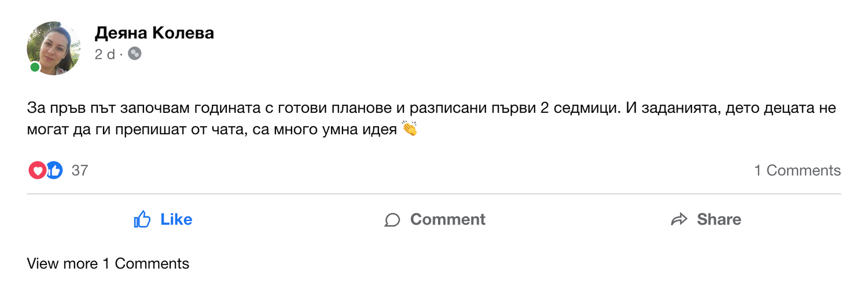Click the audience privacy icon next to 2 d
The width and height of the screenshot is (868, 291).
point(134,54)
